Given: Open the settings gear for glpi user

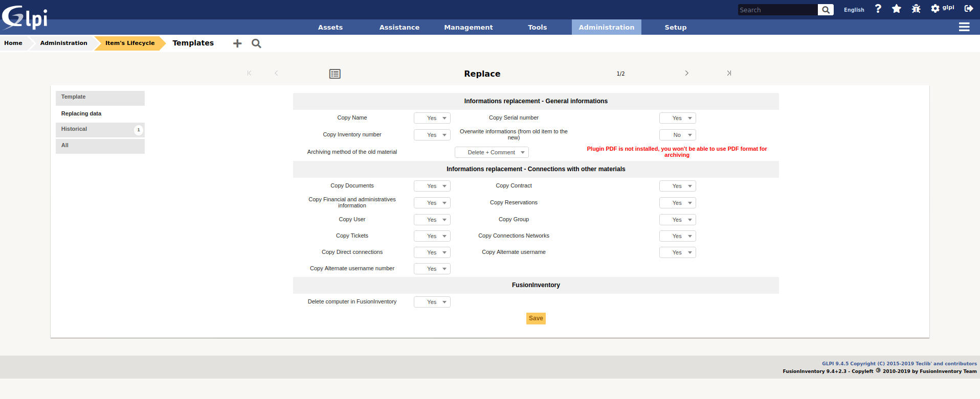Looking at the screenshot, I should (935, 9).
